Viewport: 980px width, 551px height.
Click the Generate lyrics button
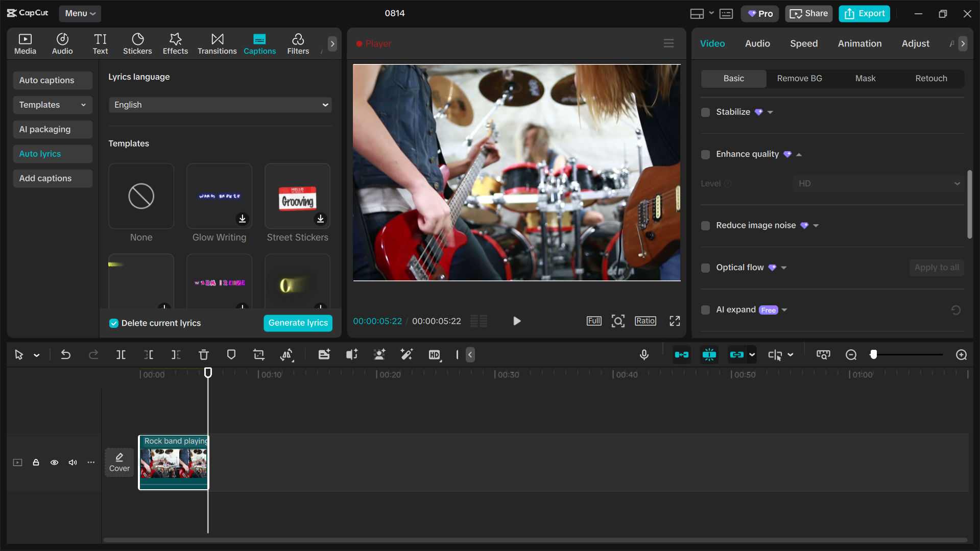(x=298, y=323)
